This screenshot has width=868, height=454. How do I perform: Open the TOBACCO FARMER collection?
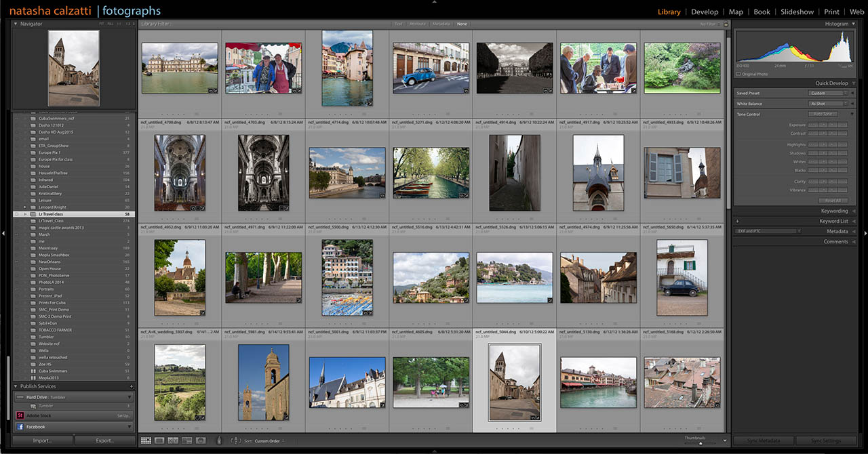56,330
